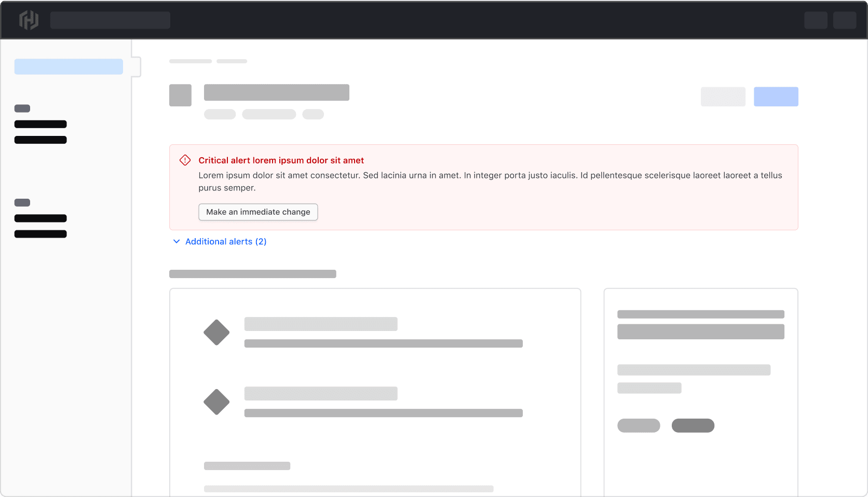Click the first breadcrumb placeholder above the title
The width and height of the screenshot is (868, 497).
click(x=191, y=61)
